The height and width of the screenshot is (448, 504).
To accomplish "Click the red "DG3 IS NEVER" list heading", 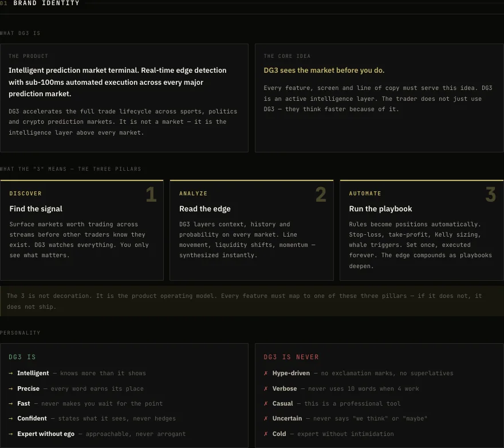I will click(x=291, y=357).
